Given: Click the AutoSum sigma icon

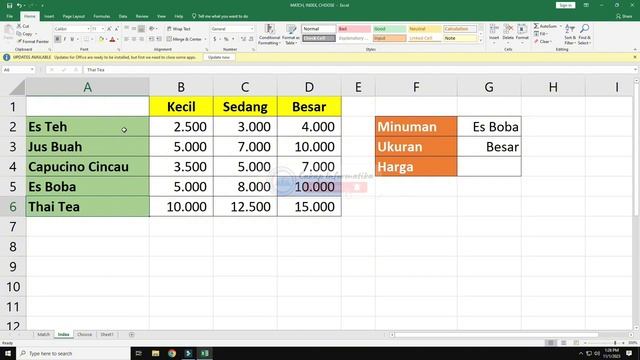Looking at the screenshot, I should click(x=536, y=26).
